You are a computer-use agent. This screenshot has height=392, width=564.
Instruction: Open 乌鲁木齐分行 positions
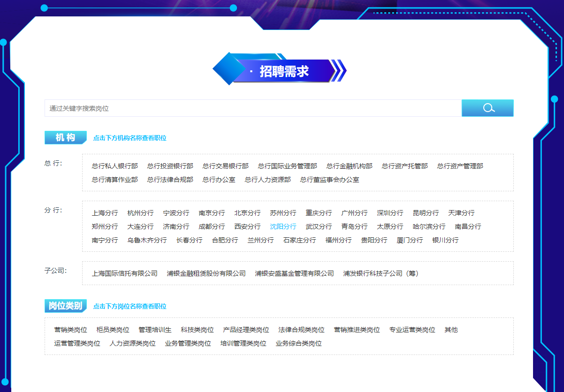click(147, 240)
